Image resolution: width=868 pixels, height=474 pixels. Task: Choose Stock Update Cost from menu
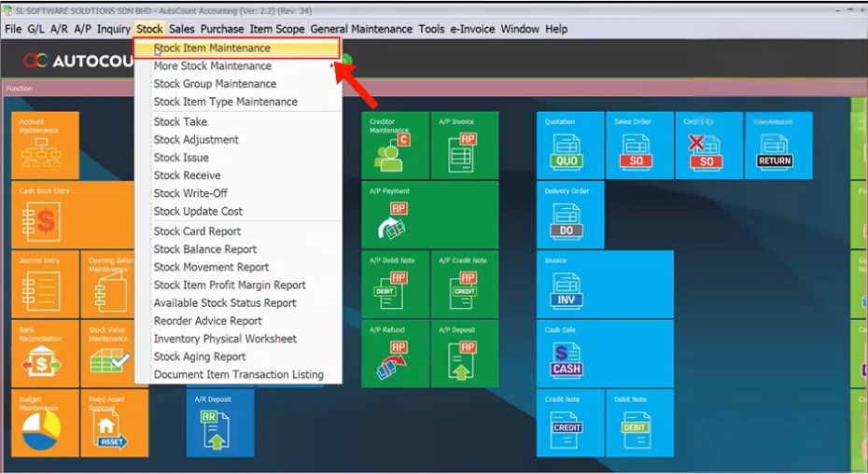(238, 211)
